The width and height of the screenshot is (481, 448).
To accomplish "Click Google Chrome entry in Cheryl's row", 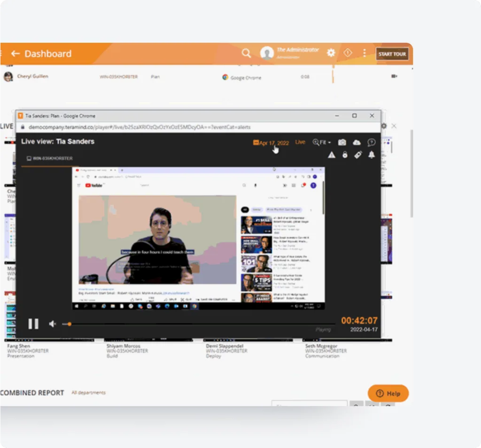I will coord(242,77).
